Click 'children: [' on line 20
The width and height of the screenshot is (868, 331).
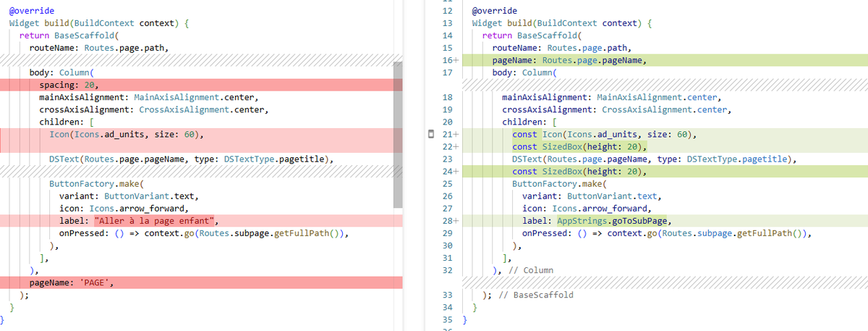click(x=529, y=122)
